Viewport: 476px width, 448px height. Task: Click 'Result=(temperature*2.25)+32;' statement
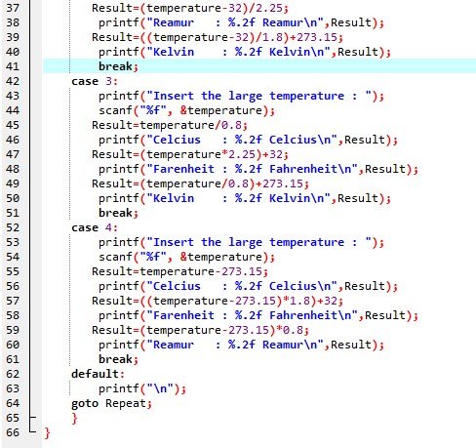(x=190, y=154)
